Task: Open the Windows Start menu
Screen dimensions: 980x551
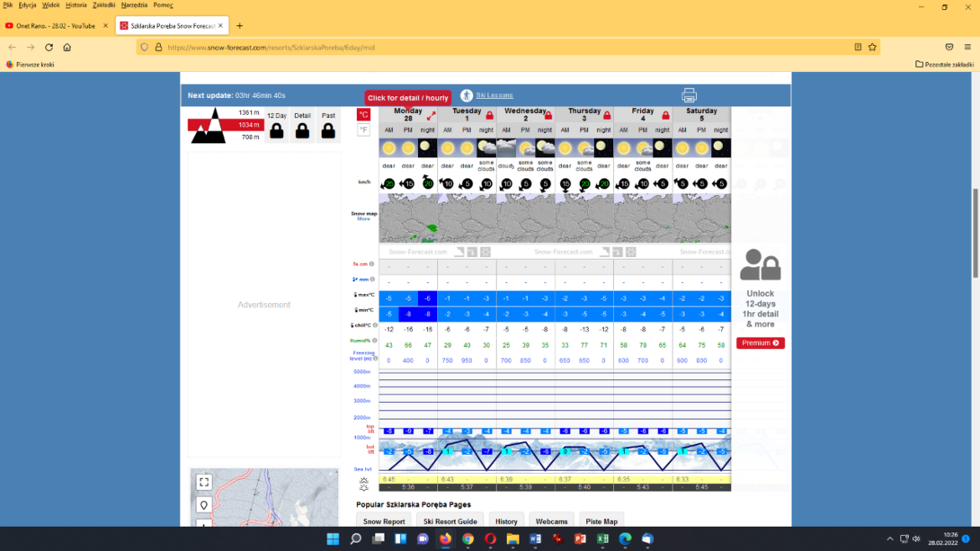Action: pos(333,538)
